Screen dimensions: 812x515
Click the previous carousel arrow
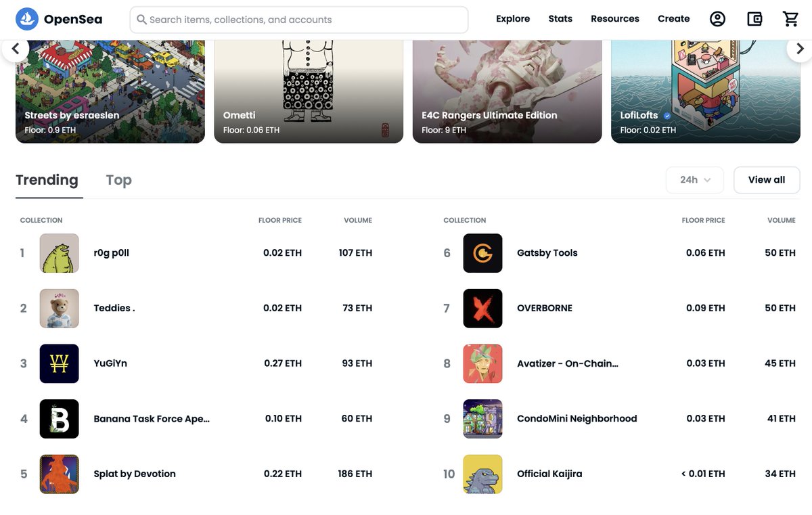(16, 49)
